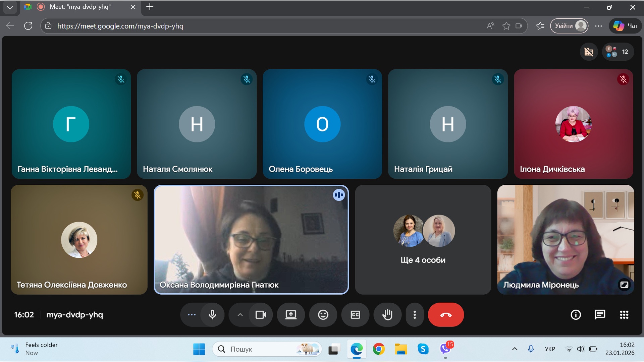
Task: Open the meeting chat panel
Action: (600, 315)
